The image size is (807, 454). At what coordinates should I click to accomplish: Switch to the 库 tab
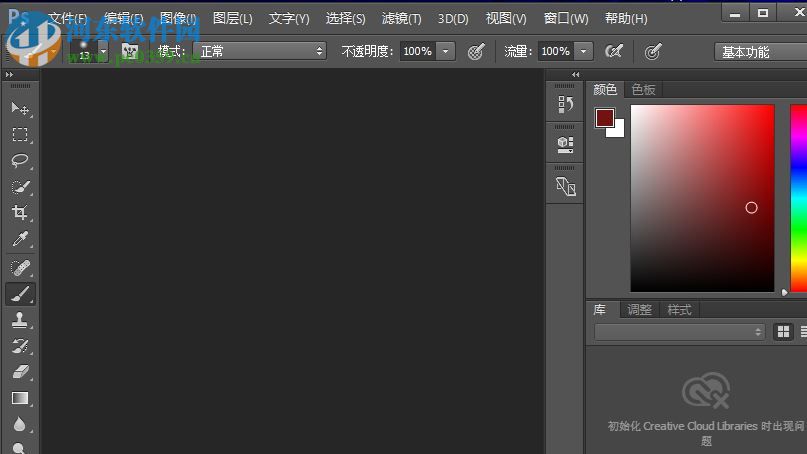(x=600, y=310)
